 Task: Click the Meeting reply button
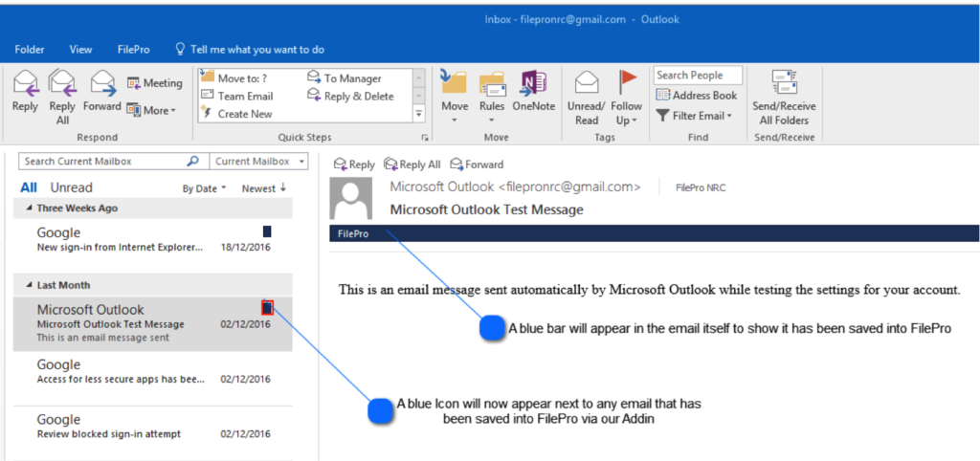point(154,83)
